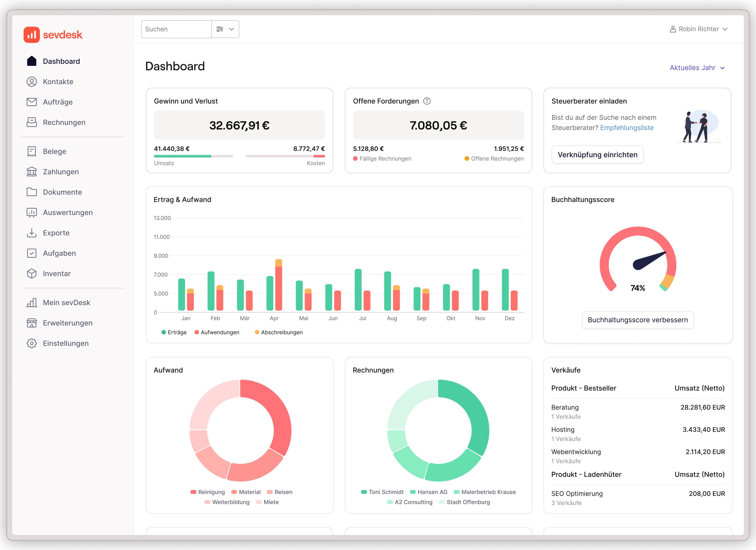Image resolution: width=756 pixels, height=550 pixels.
Task: Click the Kosten red progress bar
Action: tap(319, 156)
